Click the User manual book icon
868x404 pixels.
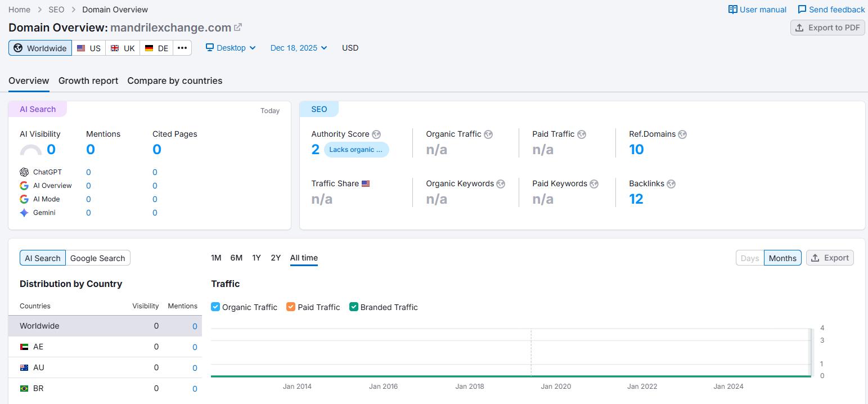(732, 10)
